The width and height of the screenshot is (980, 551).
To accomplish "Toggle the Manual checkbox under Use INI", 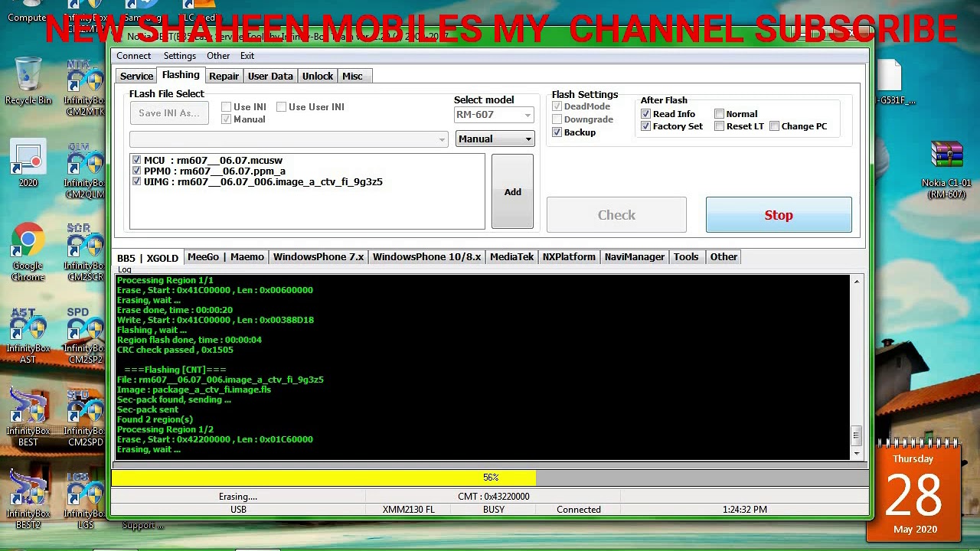I will coord(226,119).
